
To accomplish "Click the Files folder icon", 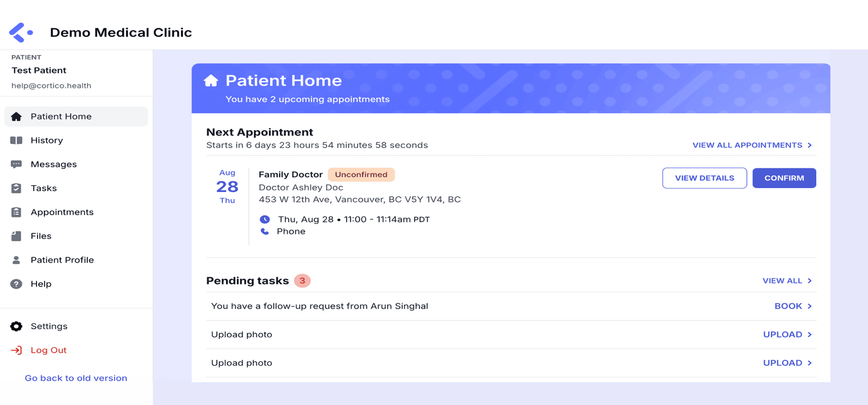I will [x=16, y=236].
